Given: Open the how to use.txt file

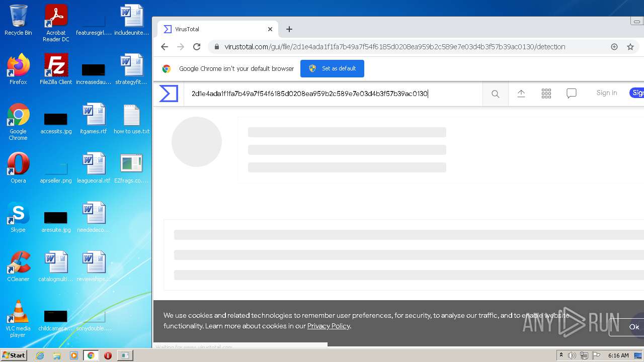Looking at the screenshot, I should (x=132, y=119).
